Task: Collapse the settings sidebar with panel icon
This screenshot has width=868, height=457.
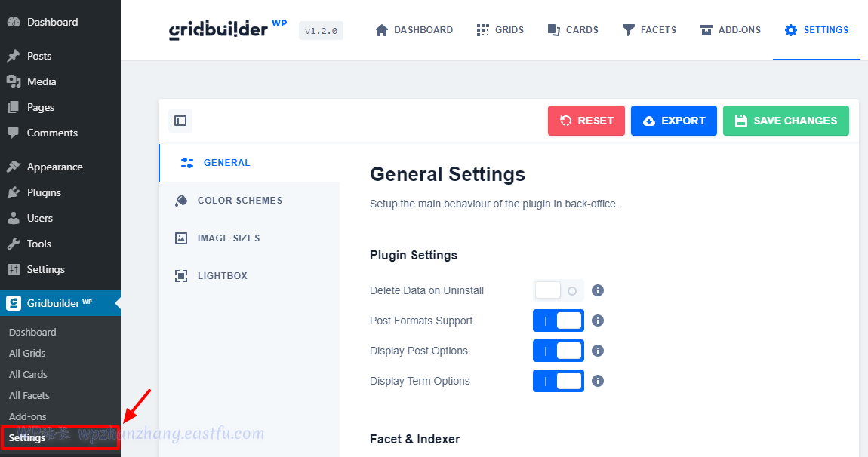Action: click(x=180, y=121)
